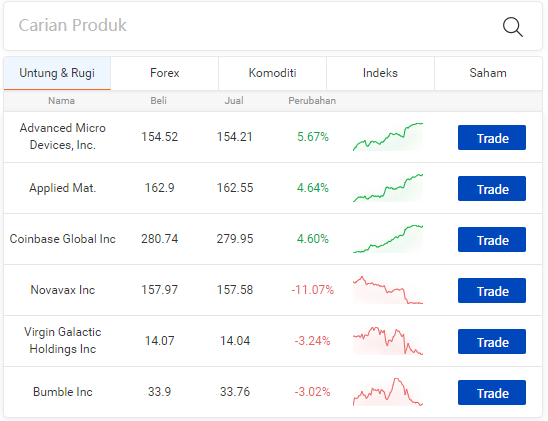Click the -11.07% change value

click(x=313, y=290)
